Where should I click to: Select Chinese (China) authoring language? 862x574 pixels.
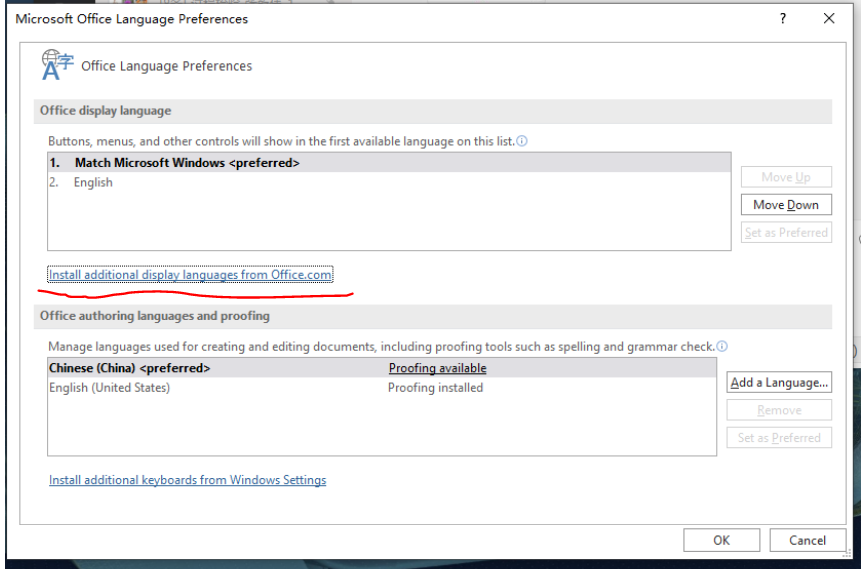(130, 368)
